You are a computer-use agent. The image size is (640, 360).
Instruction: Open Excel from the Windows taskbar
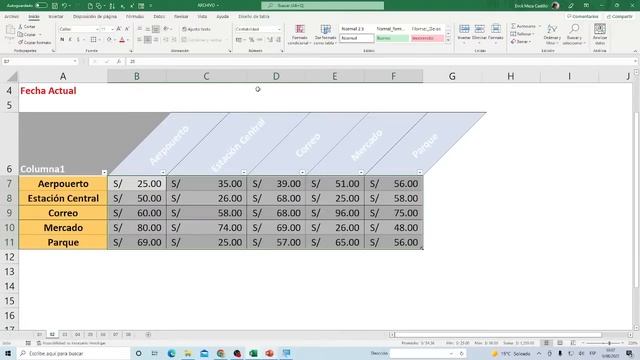click(x=253, y=353)
